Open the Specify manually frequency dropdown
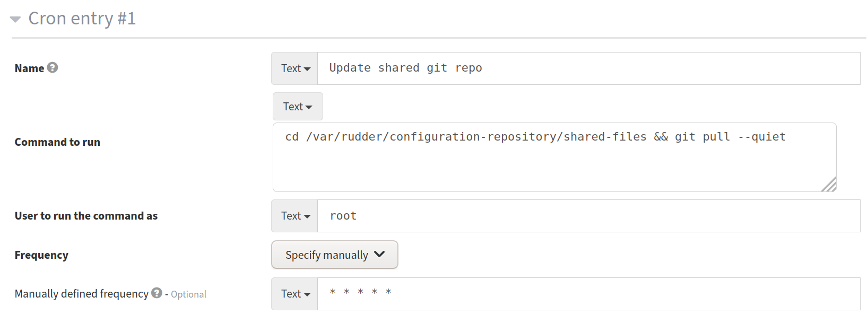The image size is (868, 314). (x=334, y=255)
